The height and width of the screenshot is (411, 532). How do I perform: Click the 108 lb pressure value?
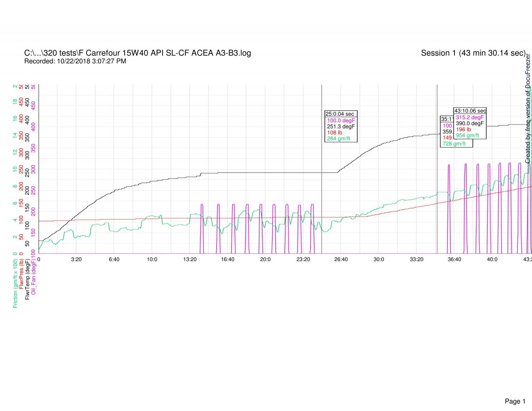pyautogui.click(x=336, y=133)
